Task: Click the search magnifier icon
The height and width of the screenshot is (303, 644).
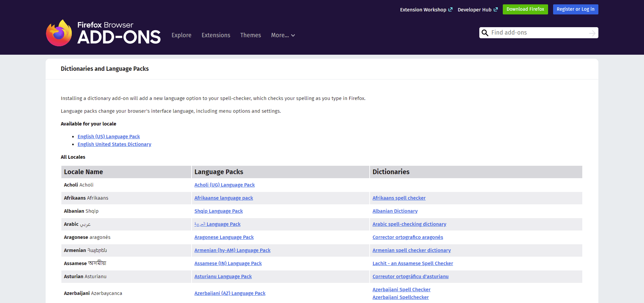Action: [485, 33]
